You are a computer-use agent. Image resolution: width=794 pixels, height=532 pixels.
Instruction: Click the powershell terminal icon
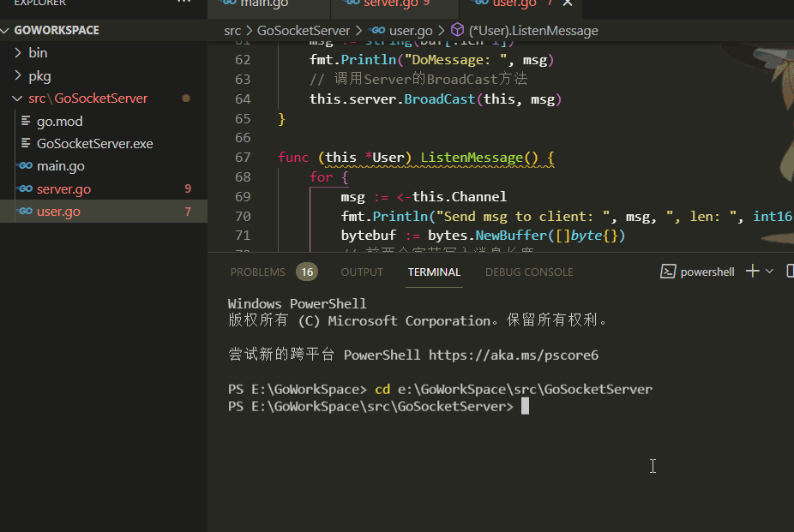tap(668, 272)
